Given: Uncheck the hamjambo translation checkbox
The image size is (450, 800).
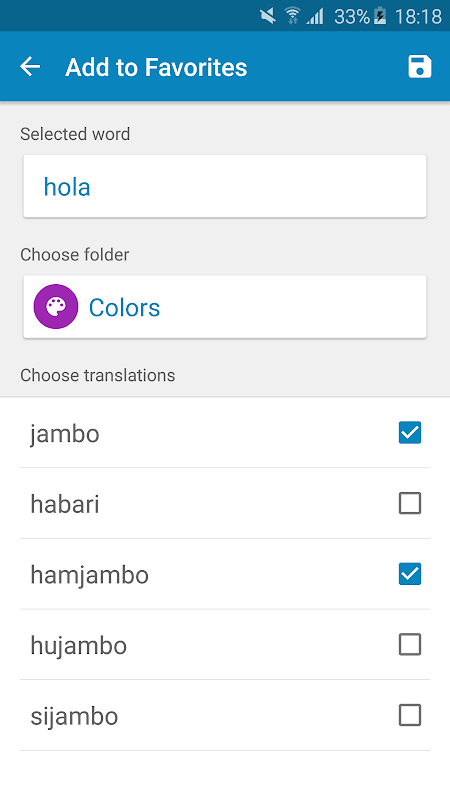Looking at the screenshot, I should 410,574.
